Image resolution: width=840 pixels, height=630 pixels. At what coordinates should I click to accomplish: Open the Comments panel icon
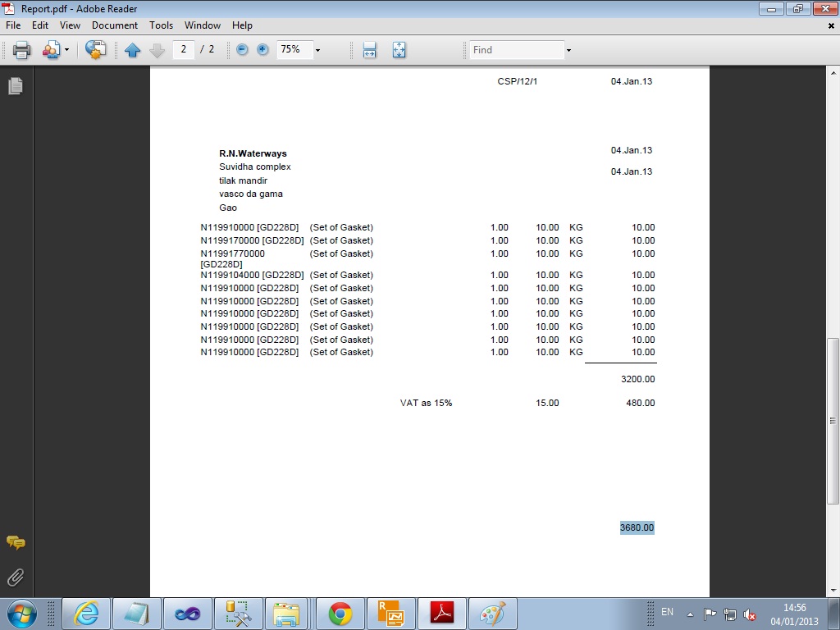click(x=16, y=543)
